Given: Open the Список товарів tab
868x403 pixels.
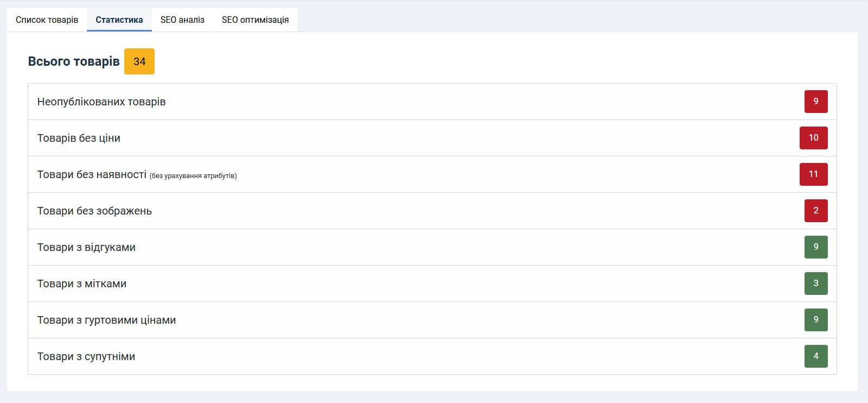Looking at the screenshot, I should pyautogui.click(x=47, y=20).
